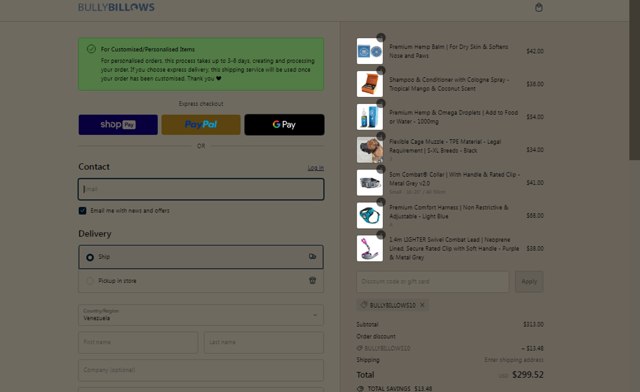Click the BullyBillows store logo
Screen dimensions: 640x392
(116, 7)
